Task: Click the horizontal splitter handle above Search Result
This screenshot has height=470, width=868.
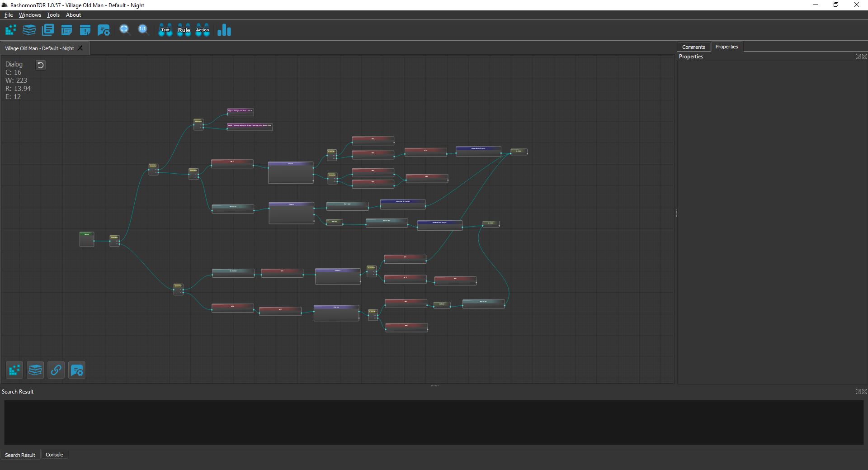Action: click(x=434, y=386)
